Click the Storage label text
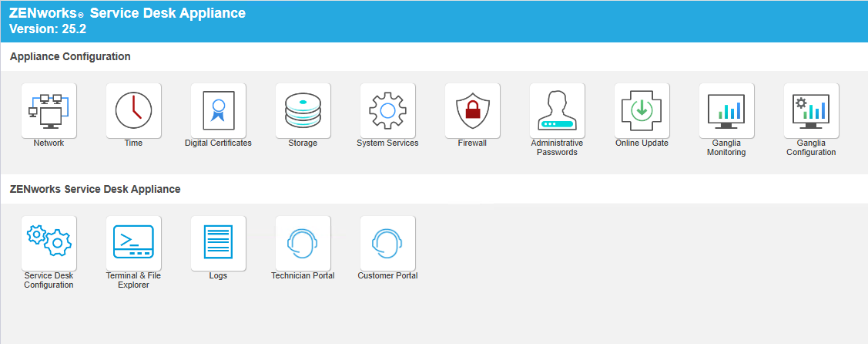 point(303,143)
